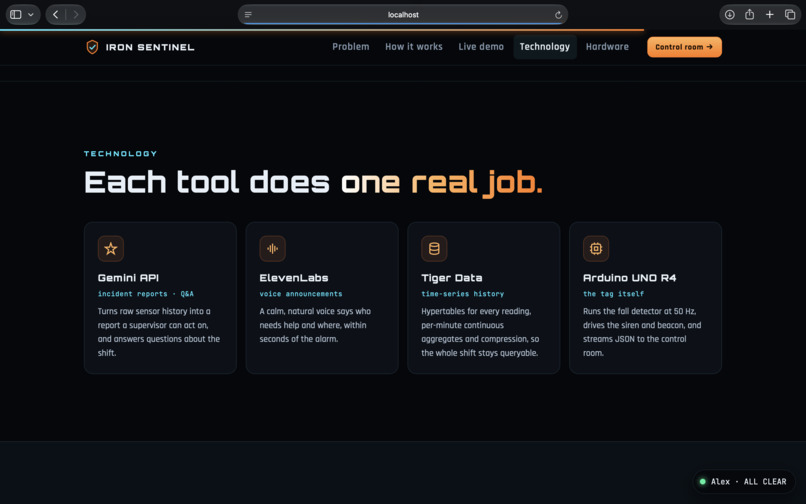The height and width of the screenshot is (504, 806).
Task: Click the 'Hypertables for every reading' description
Action: pyautogui.click(x=480, y=332)
